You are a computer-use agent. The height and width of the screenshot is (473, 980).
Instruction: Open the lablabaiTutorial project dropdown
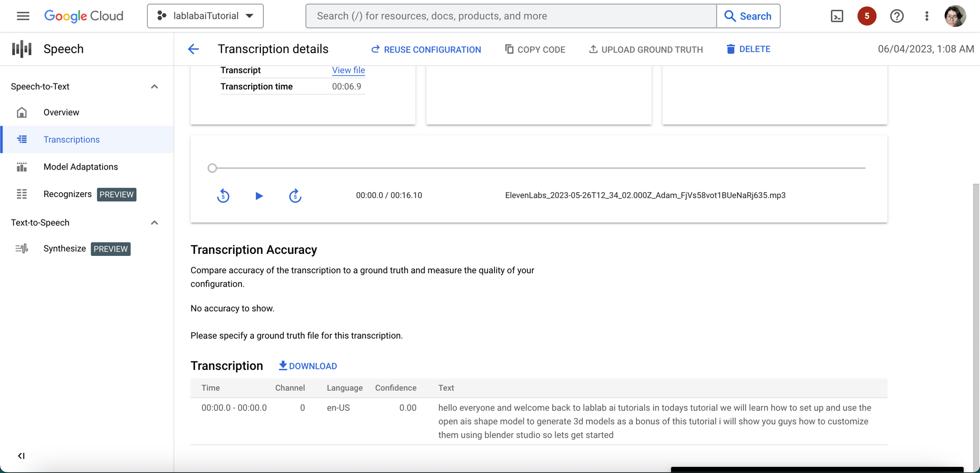coord(205,16)
